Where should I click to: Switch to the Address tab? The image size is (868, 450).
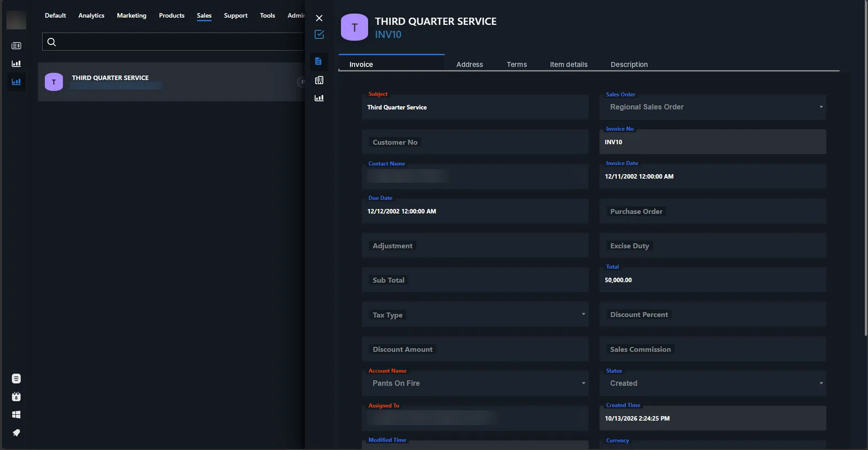point(470,64)
